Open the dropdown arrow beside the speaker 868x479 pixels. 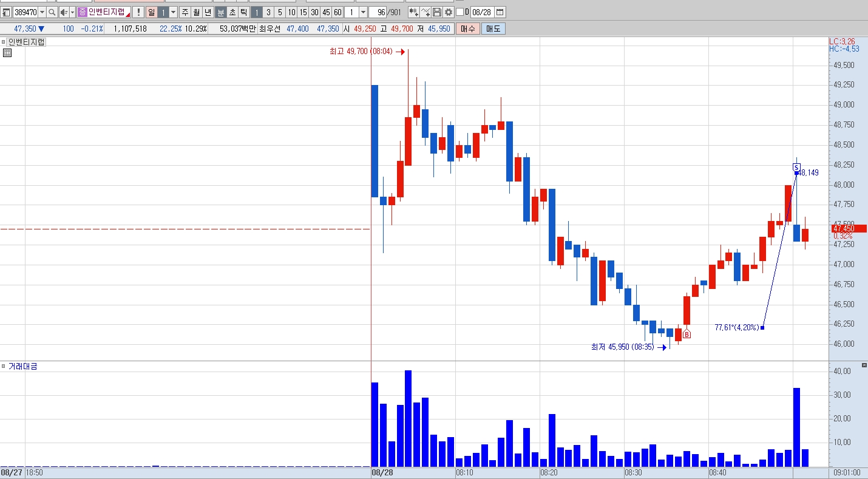point(72,12)
